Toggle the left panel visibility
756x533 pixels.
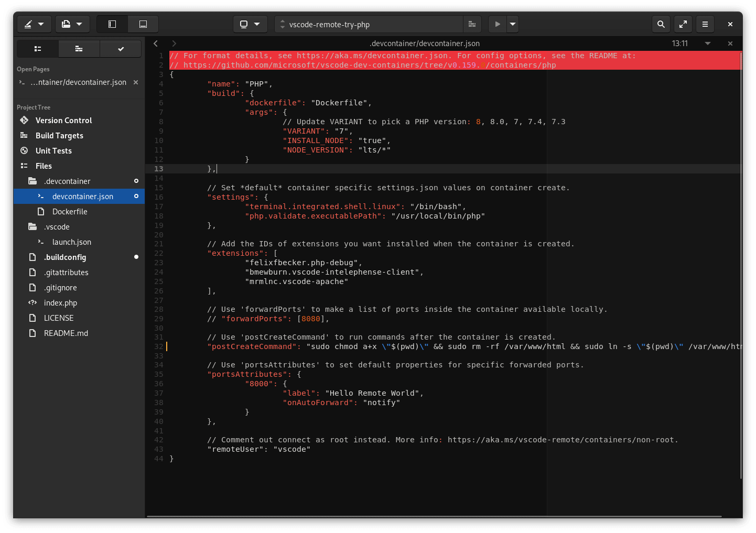click(112, 24)
